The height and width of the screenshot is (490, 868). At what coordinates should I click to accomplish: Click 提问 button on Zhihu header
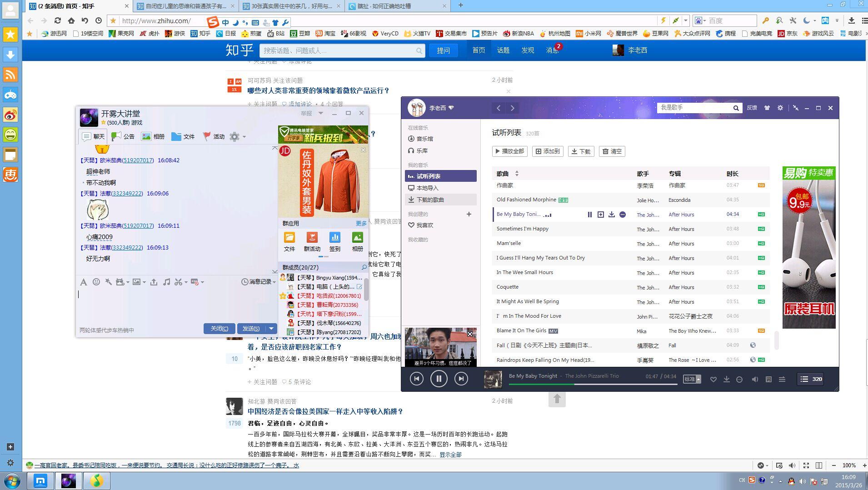444,50
